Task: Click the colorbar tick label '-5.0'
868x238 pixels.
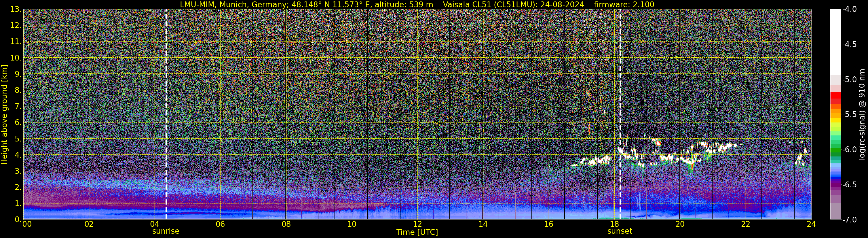Action: (x=850, y=79)
